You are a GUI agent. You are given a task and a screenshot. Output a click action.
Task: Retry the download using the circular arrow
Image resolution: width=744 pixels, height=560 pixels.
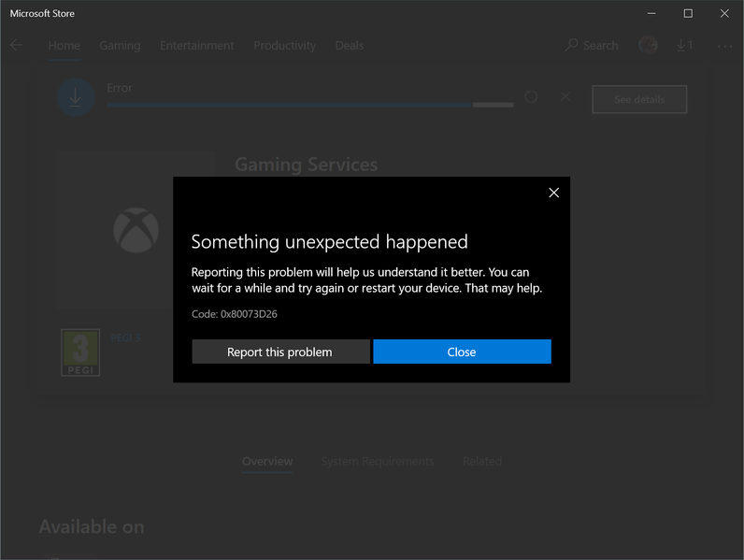tap(531, 96)
